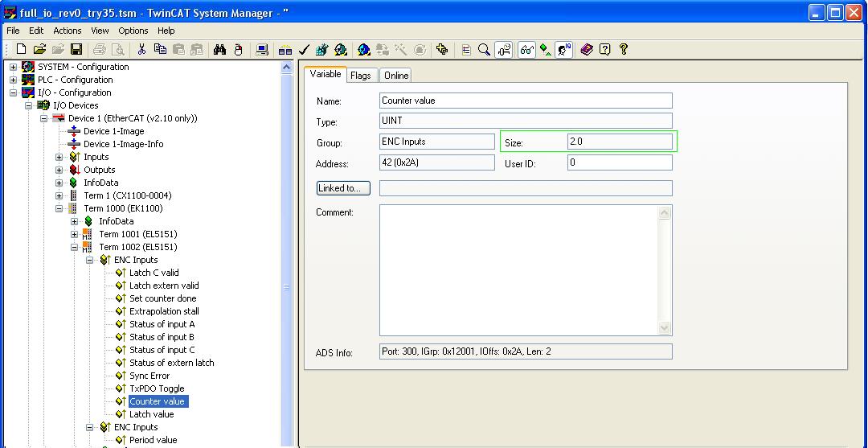Click the Find binoculars icon
Image resolution: width=868 pixels, height=448 pixels.
coord(219,49)
